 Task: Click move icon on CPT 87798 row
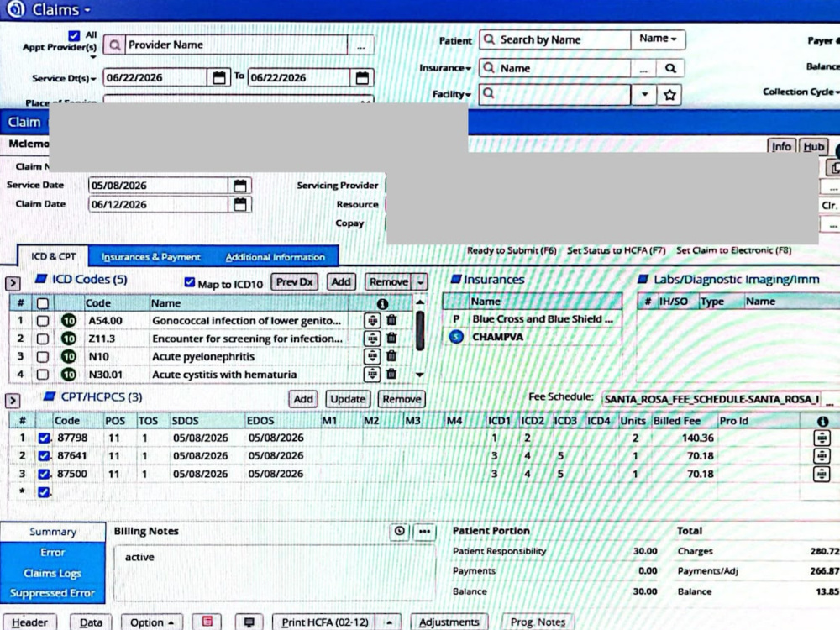pos(822,438)
